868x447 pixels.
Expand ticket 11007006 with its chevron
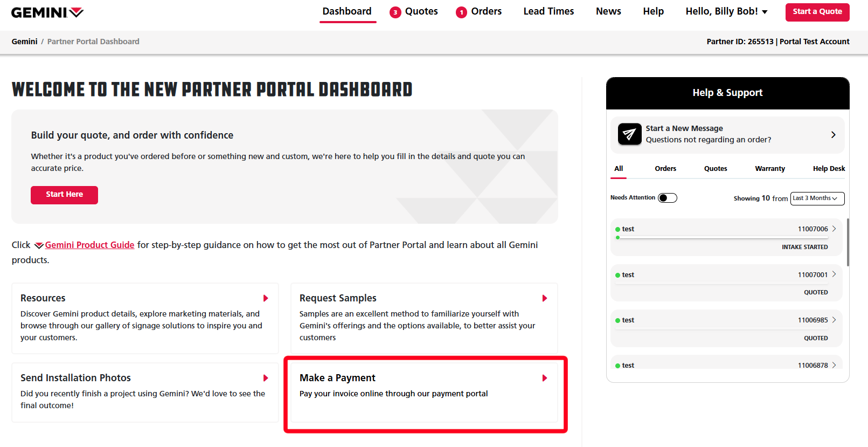(834, 229)
